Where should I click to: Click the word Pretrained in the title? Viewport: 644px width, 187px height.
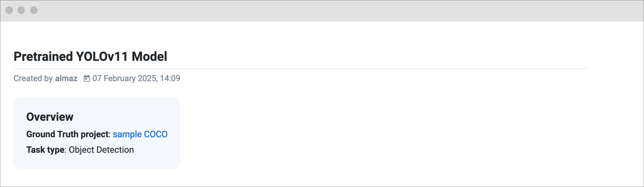click(43, 56)
